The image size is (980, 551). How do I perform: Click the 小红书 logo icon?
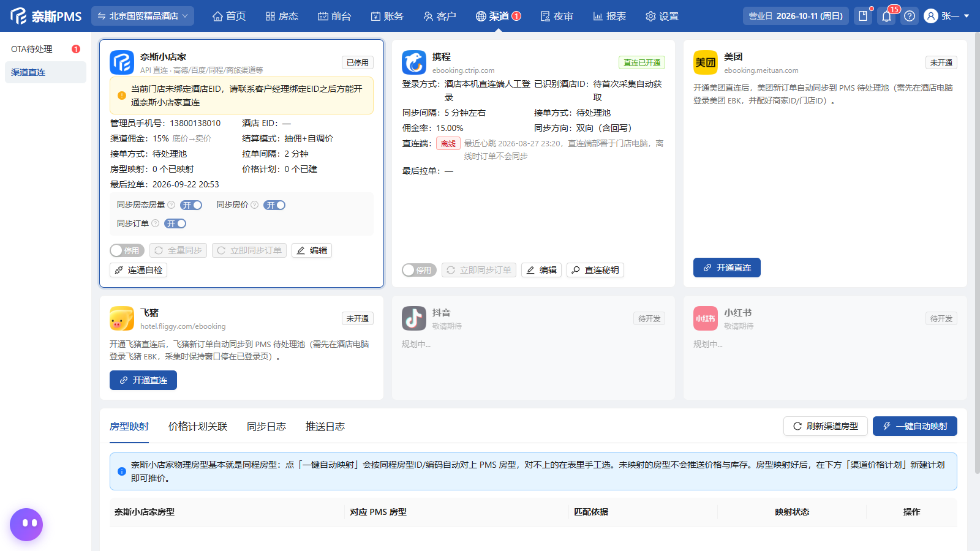pos(706,318)
